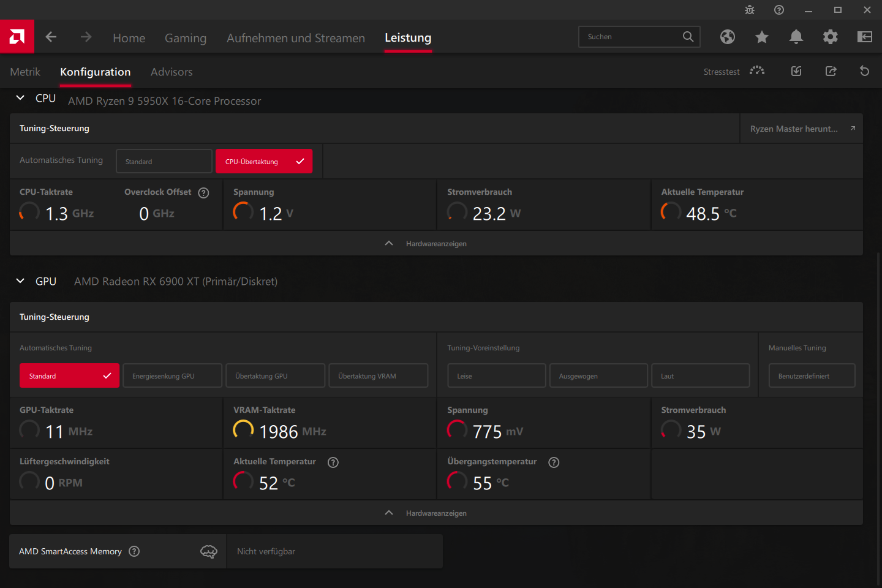Click the GPU Spannung gauge dial

point(457,430)
